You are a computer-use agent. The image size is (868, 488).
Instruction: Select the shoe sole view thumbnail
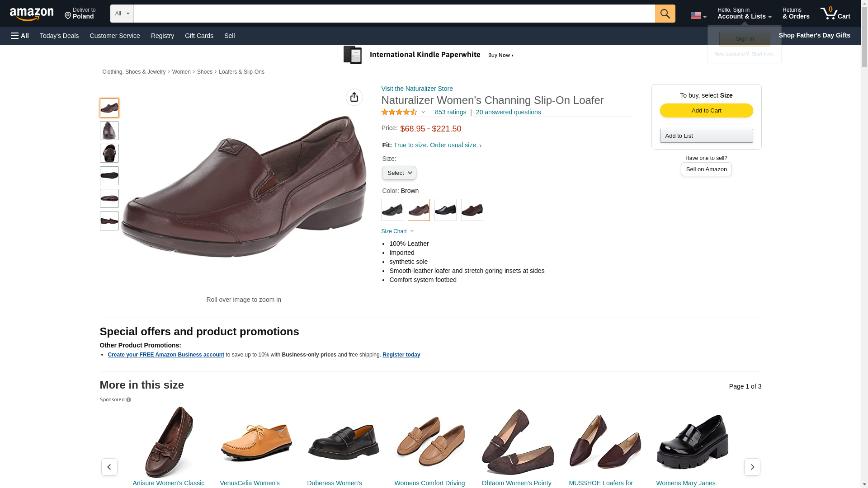click(109, 176)
